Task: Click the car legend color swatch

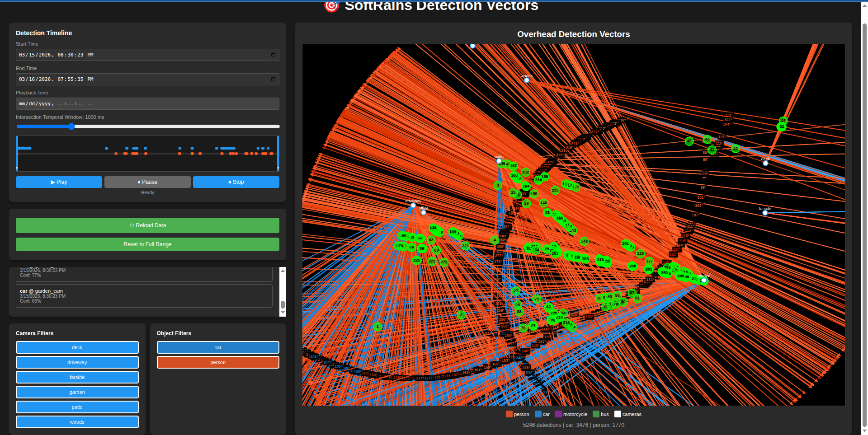Action: pyautogui.click(x=538, y=414)
